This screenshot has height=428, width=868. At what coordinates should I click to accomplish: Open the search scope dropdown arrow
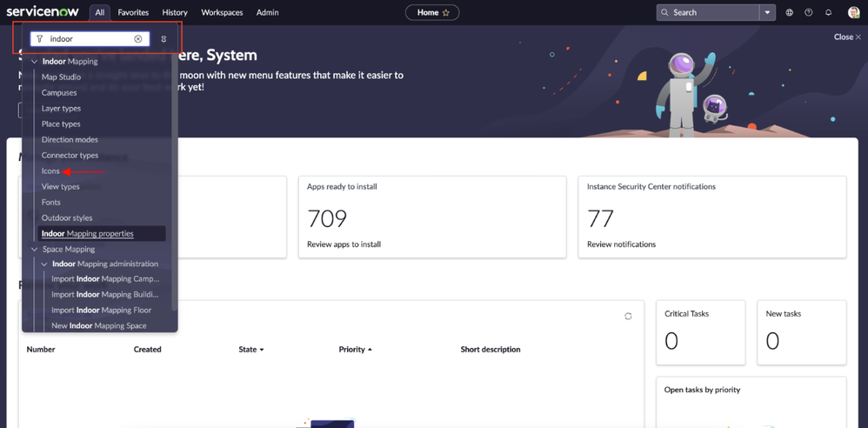coord(767,12)
